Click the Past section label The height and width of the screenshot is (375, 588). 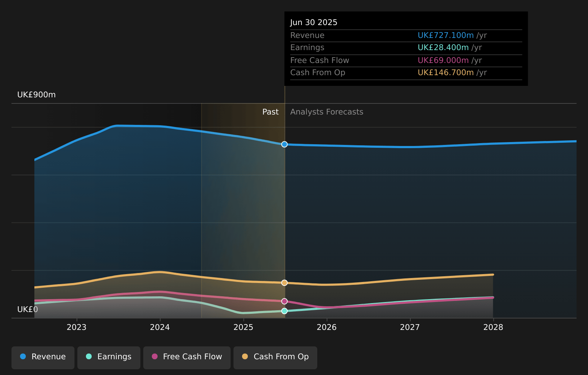coord(270,112)
